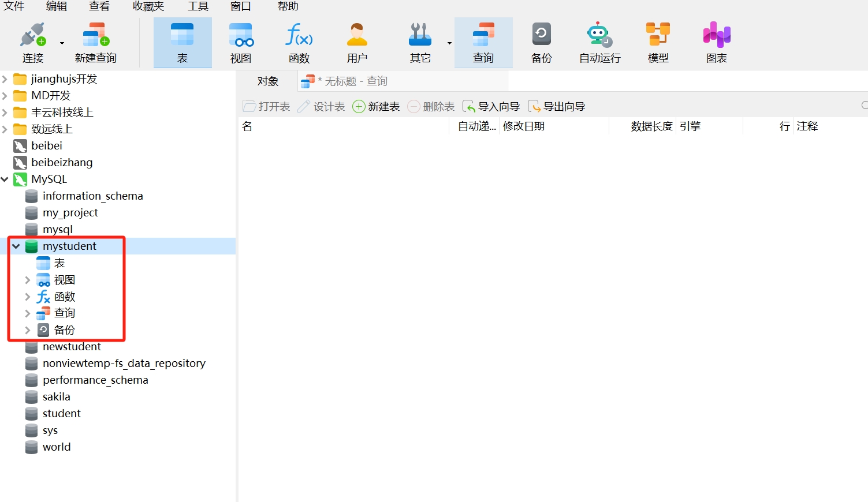Viewport: 868px width, 502px height.
Task: Select the View (视图) toolbar icon
Action: (241, 36)
